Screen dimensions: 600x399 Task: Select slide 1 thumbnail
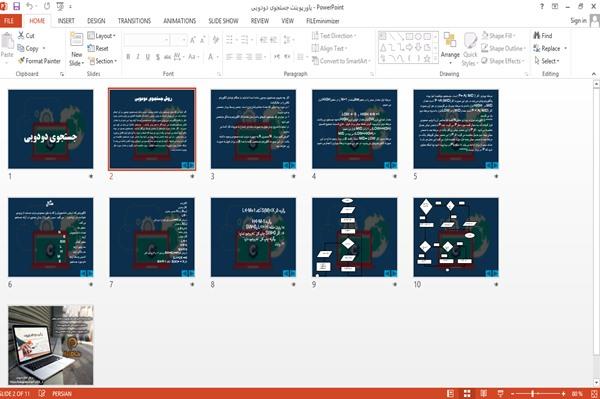click(51, 129)
